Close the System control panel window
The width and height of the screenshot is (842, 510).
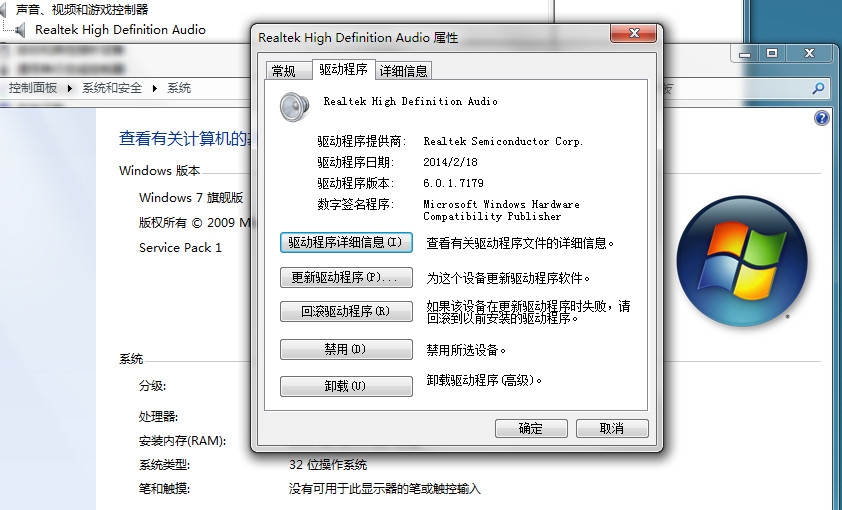pyautogui.click(x=810, y=54)
